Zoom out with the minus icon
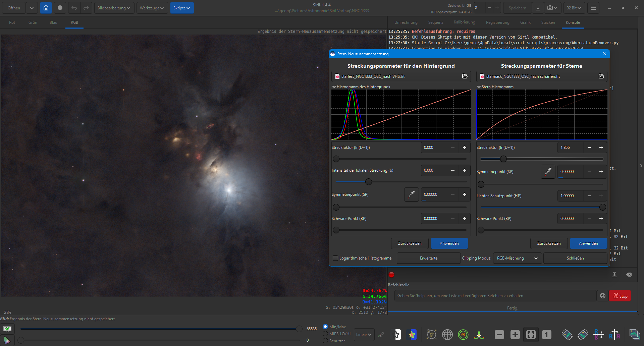644x346 pixels. [x=499, y=334]
